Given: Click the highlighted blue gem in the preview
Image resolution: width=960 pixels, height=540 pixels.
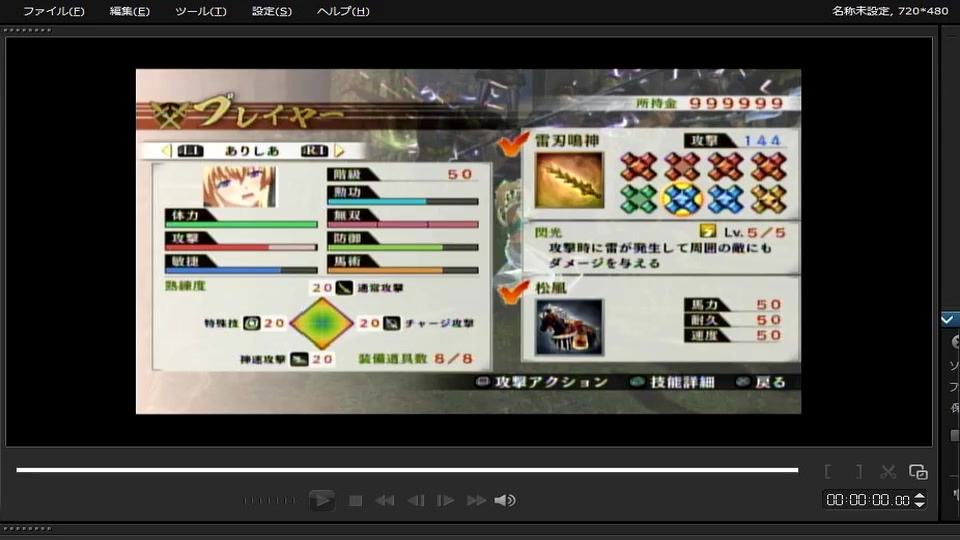Looking at the screenshot, I should tap(682, 199).
